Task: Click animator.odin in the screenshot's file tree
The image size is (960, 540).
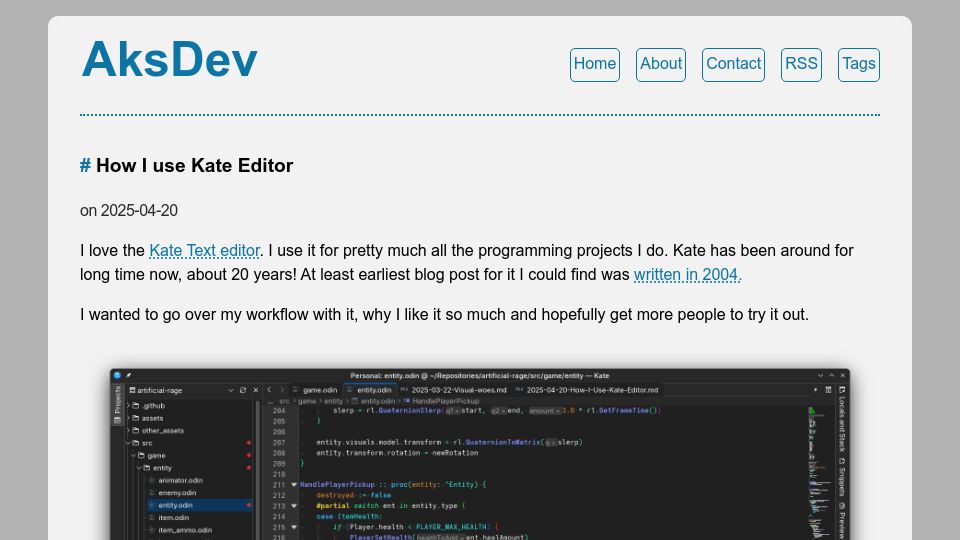Action: click(x=180, y=481)
